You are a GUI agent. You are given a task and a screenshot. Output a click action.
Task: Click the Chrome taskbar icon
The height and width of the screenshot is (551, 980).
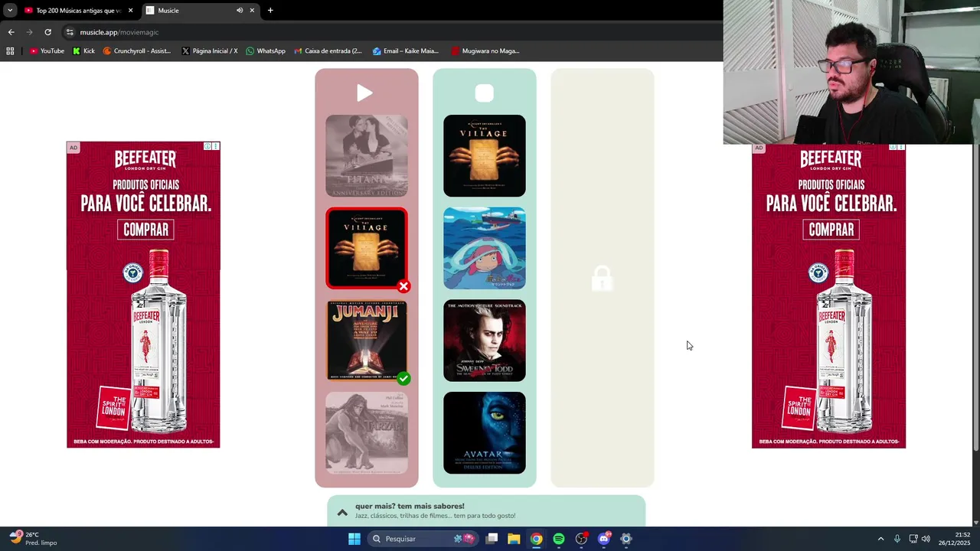coord(536,539)
